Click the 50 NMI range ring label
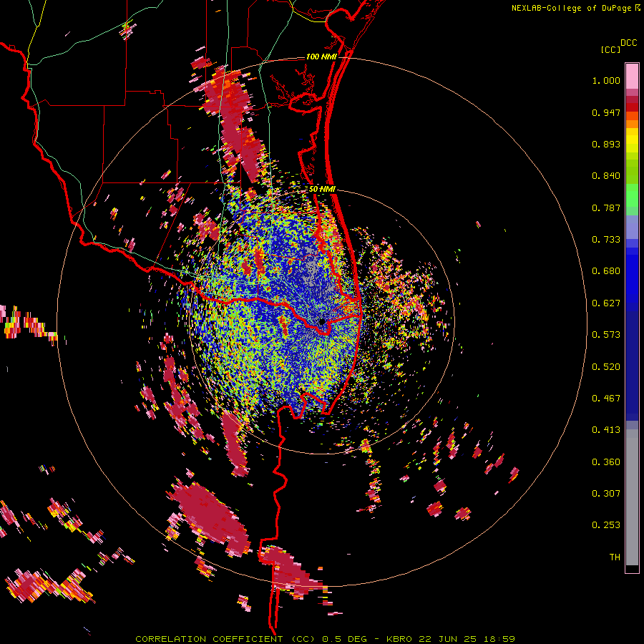 point(322,190)
